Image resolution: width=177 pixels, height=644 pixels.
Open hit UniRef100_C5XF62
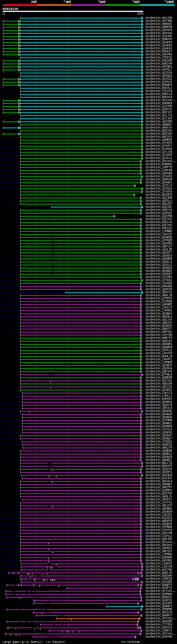click(x=159, y=58)
